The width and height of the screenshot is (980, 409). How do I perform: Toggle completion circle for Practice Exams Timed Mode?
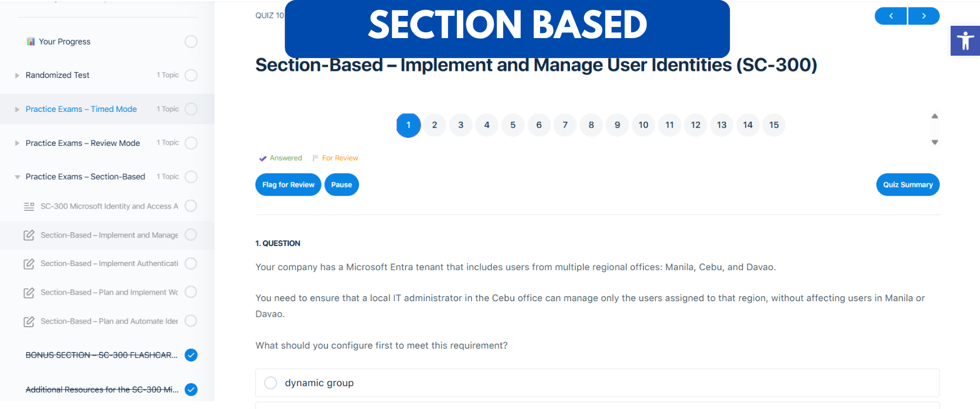click(191, 109)
